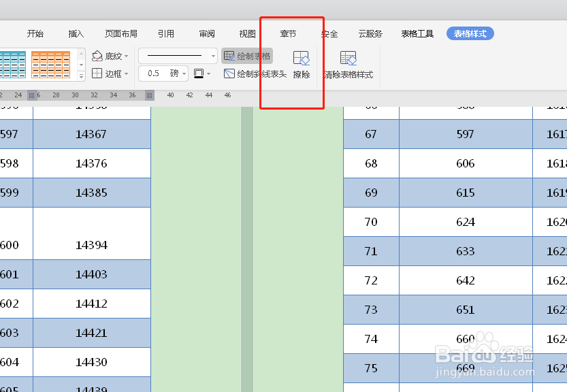
Task: Click table cell 14403
Action: coord(91,274)
